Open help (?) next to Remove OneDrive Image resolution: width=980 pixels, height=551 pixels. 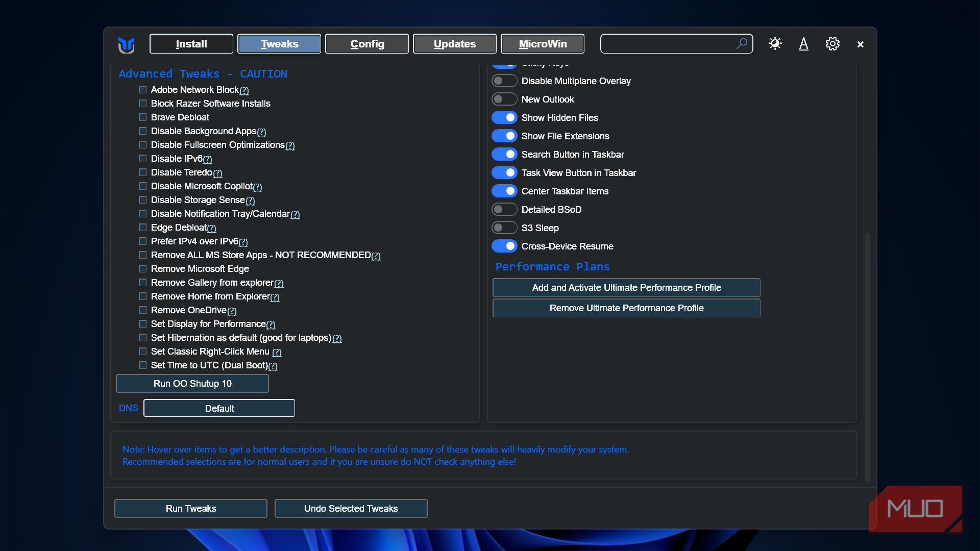coord(232,311)
